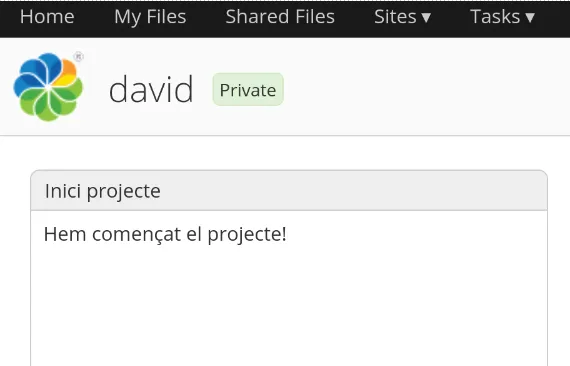Click the site header area right of Private
This screenshot has height=366, width=570.
[425, 87]
